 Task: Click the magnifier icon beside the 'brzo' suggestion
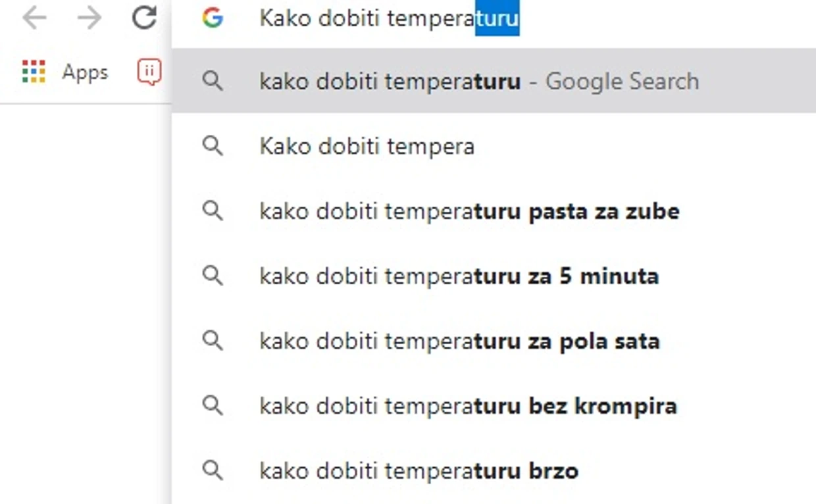pos(213,470)
